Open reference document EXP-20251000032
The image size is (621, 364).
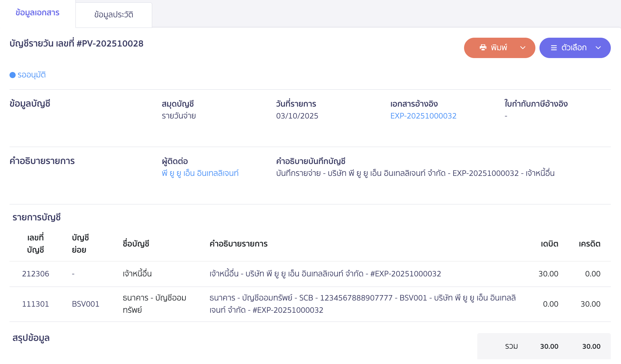(423, 116)
